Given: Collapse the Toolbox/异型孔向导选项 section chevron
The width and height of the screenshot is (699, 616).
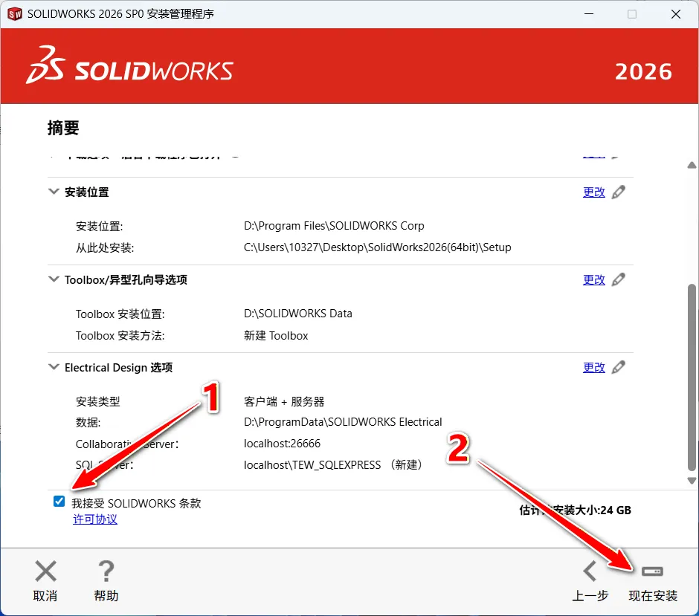Looking at the screenshot, I should coord(54,279).
